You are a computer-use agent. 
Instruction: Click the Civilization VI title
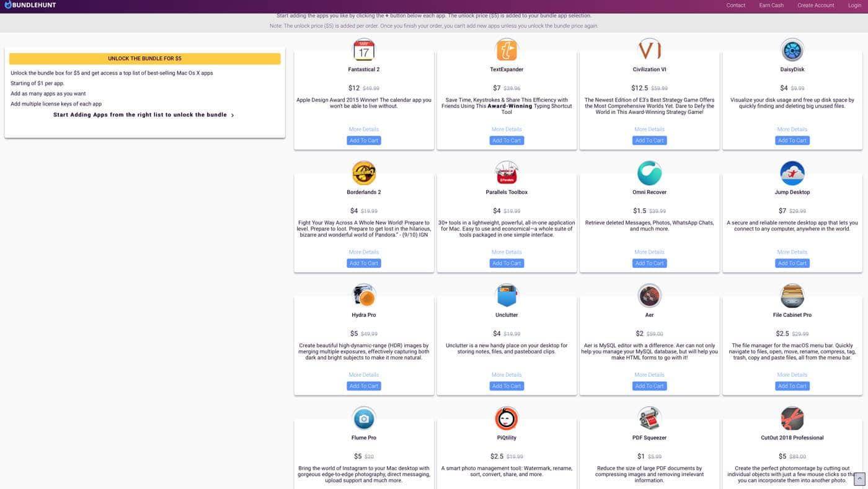(649, 69)
